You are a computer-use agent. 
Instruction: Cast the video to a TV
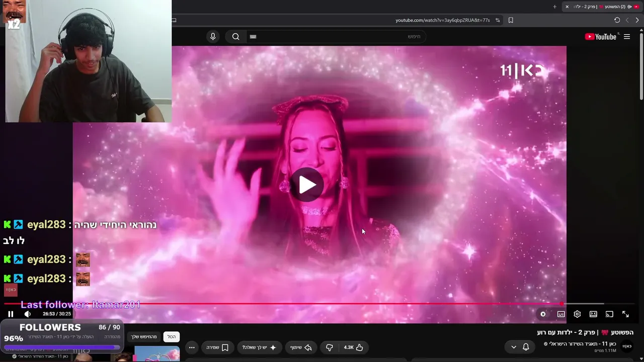pos(609,314)
